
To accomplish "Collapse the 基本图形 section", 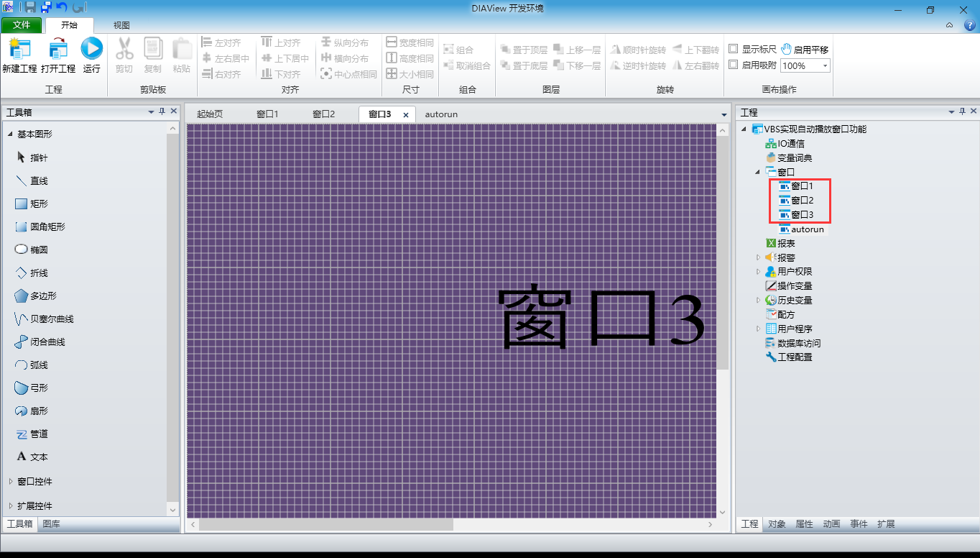I will (10, 134).
